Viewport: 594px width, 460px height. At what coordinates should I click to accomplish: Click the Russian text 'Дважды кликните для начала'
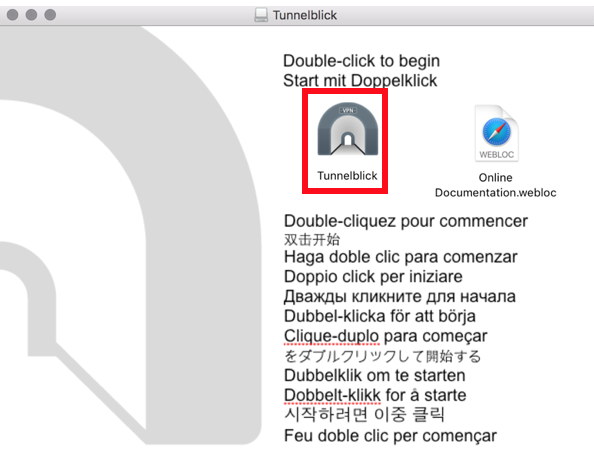[400, 296]
